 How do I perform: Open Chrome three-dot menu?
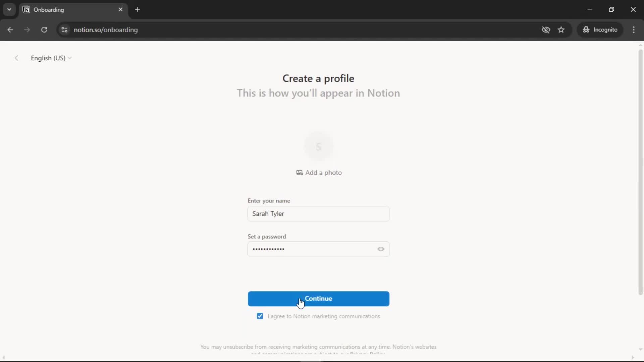[x=634, y=30]
